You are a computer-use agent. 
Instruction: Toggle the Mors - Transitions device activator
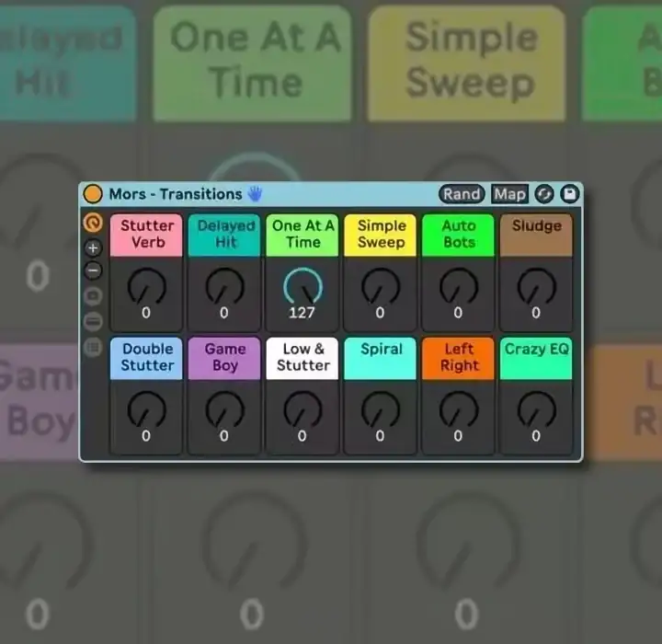93,194
